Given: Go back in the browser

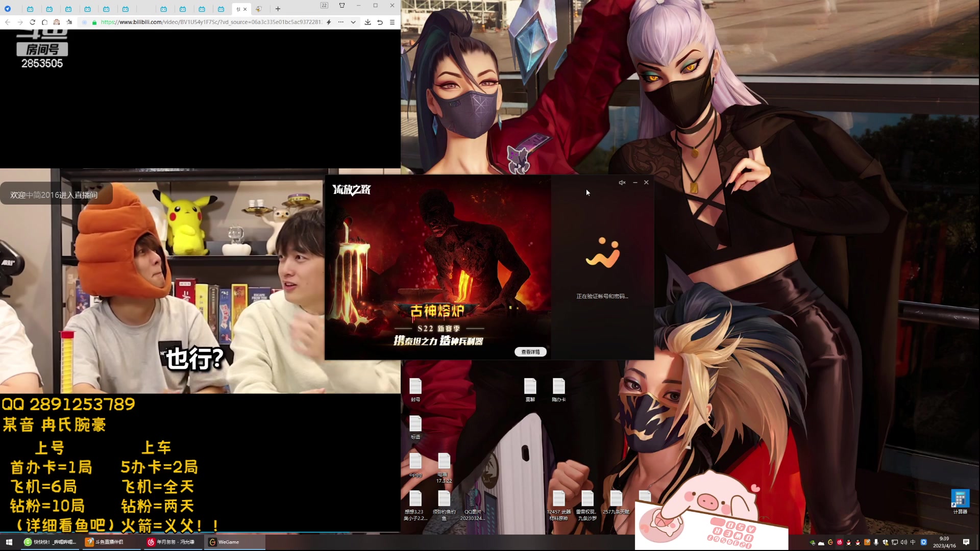Looking at the screenshot, I should coord(8,22).
